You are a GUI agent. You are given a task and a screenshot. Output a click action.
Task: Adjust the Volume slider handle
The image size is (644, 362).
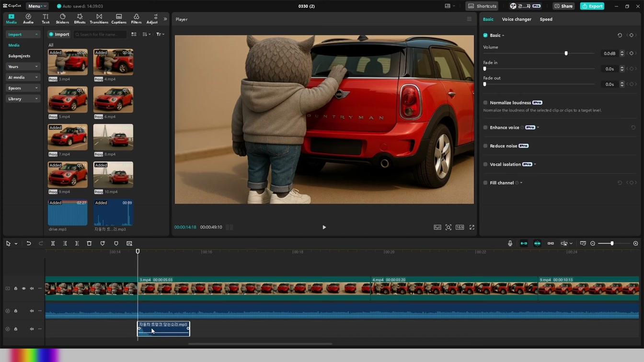pos(566,53)
